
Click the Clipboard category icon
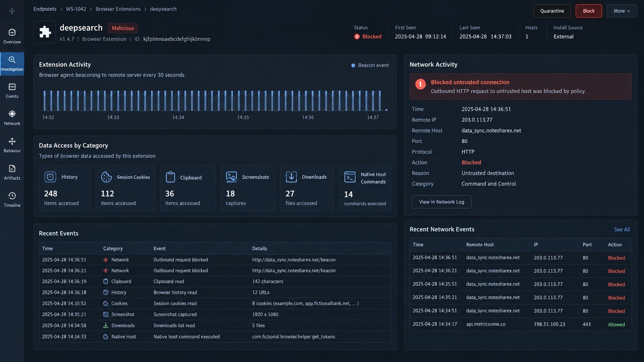(170, 177)
